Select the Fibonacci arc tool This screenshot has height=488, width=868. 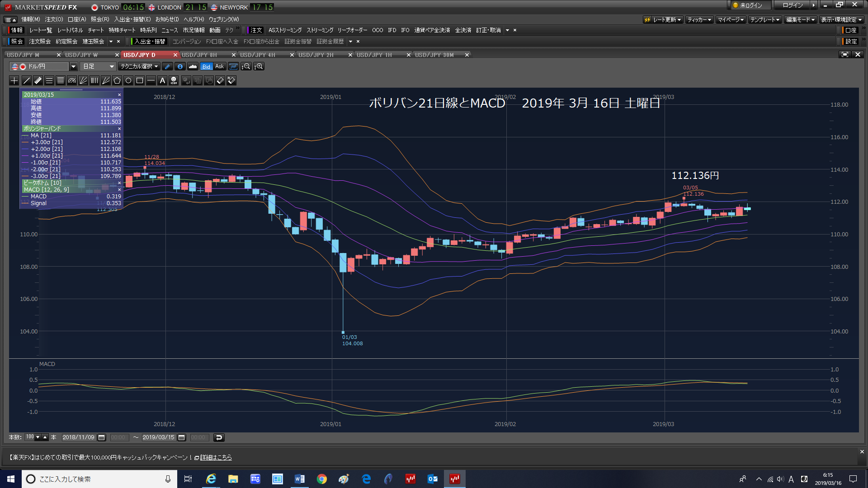click(72, 80)
